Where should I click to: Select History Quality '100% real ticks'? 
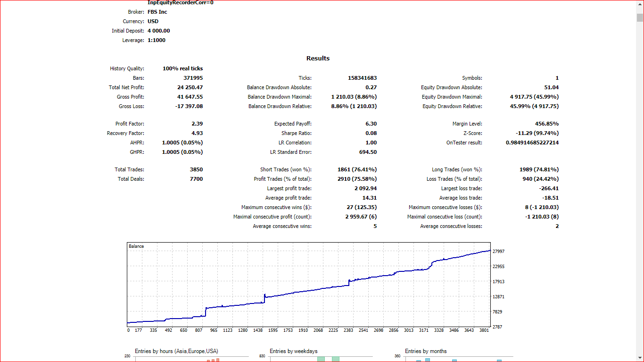pyautogui.click(x=183, y=68)
